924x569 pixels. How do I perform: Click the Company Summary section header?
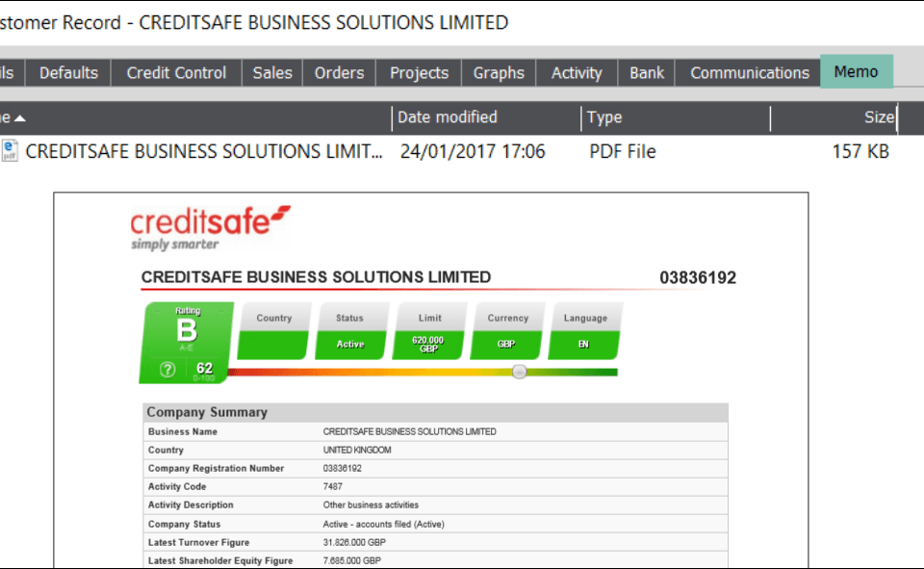(435, 412)
